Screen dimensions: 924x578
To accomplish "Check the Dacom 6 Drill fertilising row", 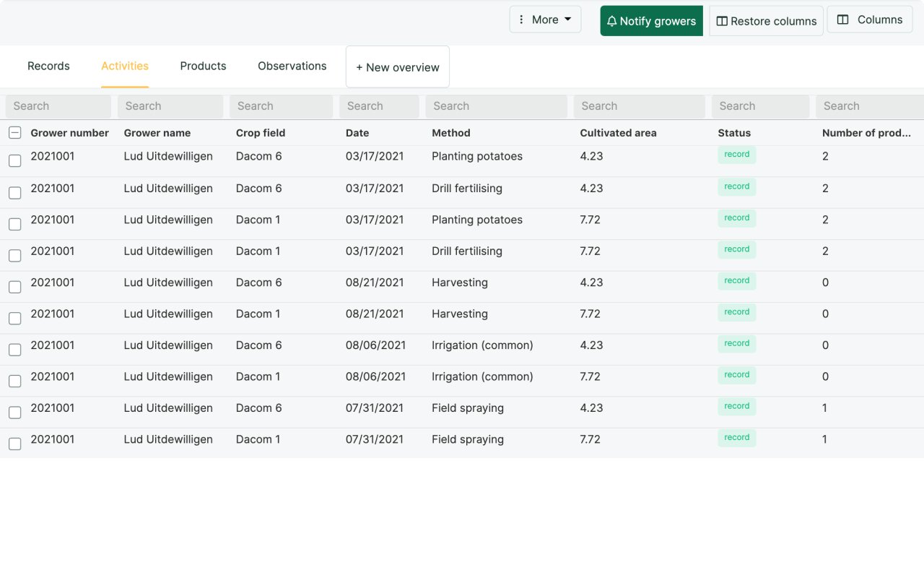I will (x=14, y=193).
